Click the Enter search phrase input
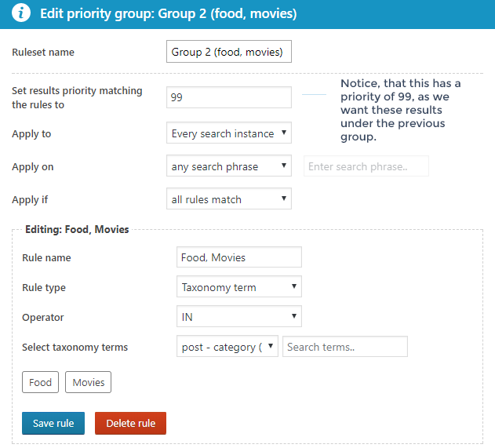 (366, 166)
